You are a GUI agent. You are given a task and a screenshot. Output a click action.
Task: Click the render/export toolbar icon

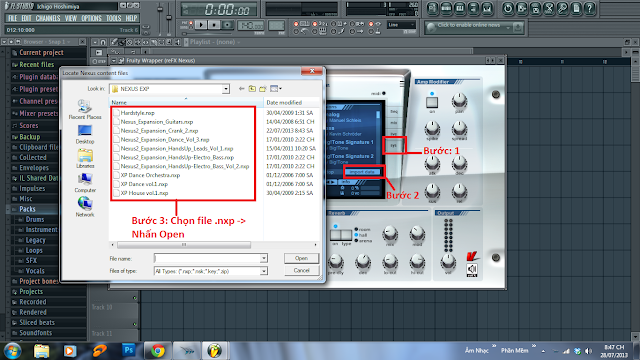pyautogui.click(x=521, y=8)
